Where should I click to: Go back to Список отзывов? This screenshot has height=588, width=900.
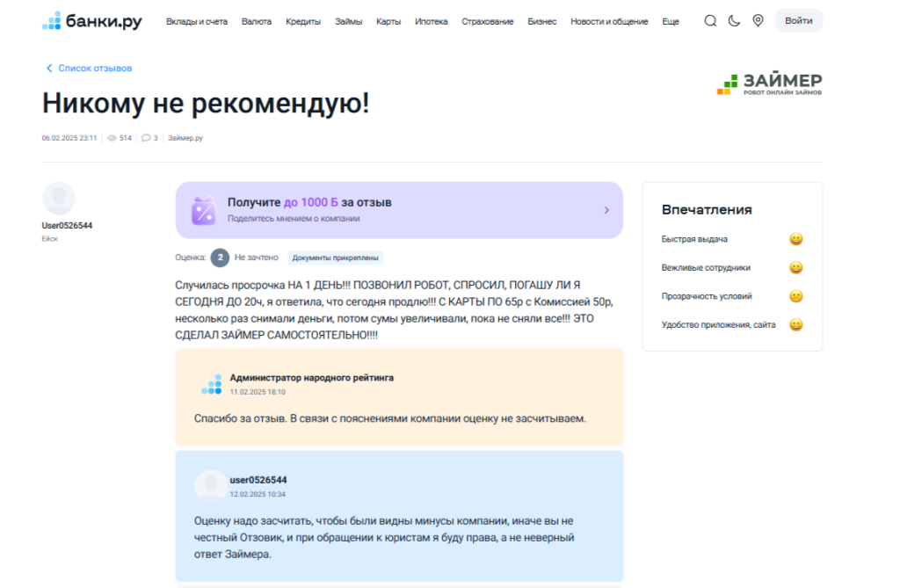pyautogui.click(x=89, y=69)
